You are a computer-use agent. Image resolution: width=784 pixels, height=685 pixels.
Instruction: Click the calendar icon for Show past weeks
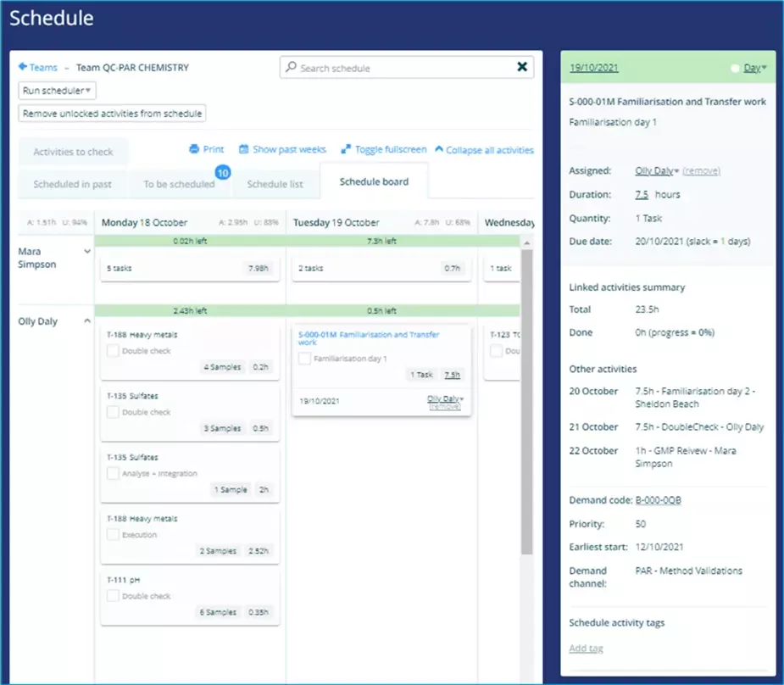click(x=243, y=149)
